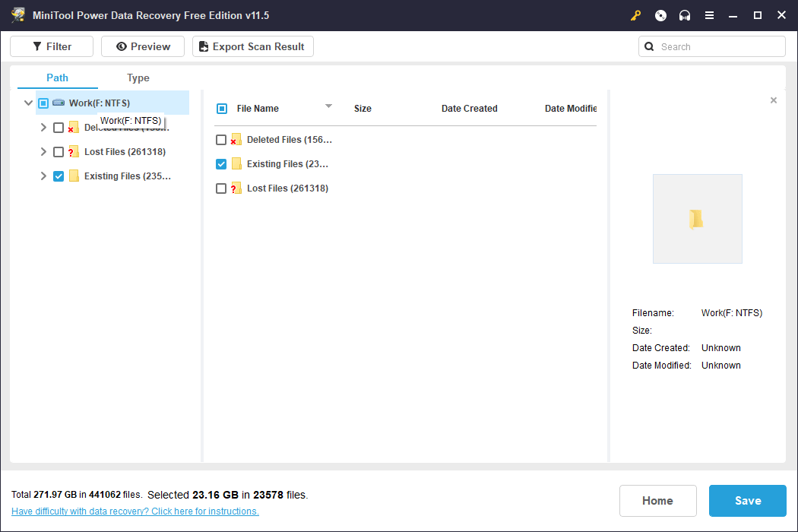The height and width of the screenshot is (532, 798).
Task: Click the bootable media disc icon
Action: [x=660, y=14]
